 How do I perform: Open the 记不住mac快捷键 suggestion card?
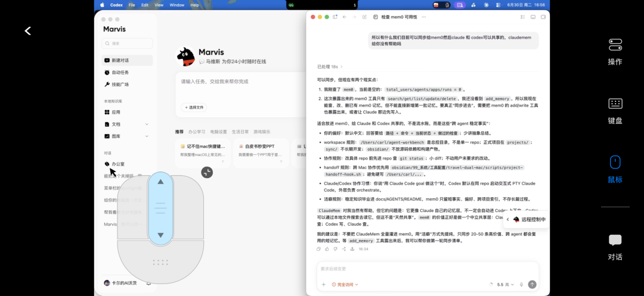[203, 153]
